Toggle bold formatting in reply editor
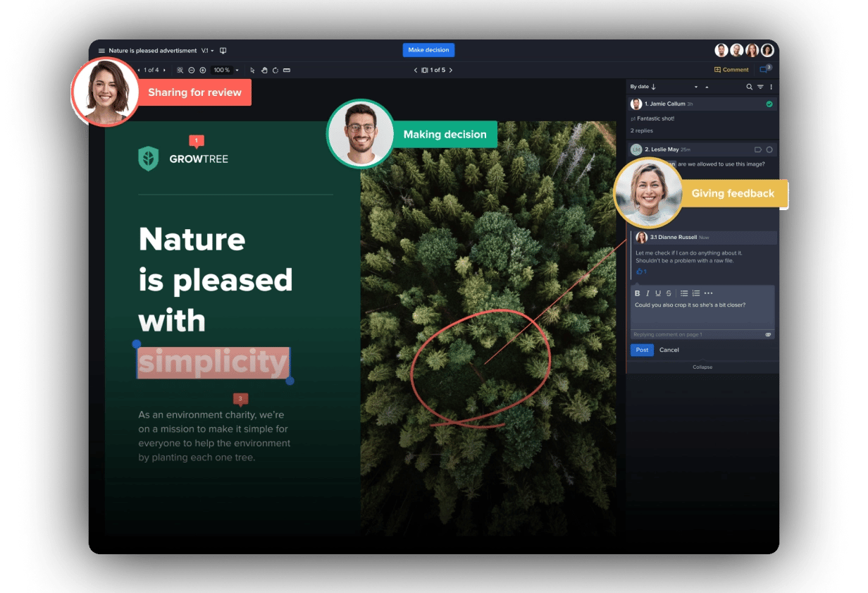The height and width of the screenshot is (593, 868). (638, 293)
